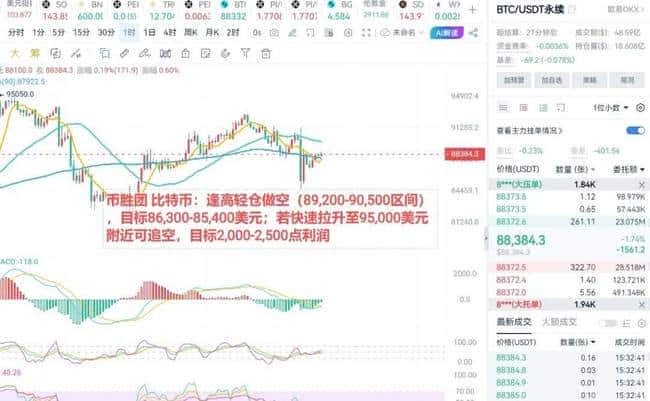The height and width of the screenshot is (401, 650).
Task: Click the trade row priced 88385.0
Action: [x=570, y=395]
